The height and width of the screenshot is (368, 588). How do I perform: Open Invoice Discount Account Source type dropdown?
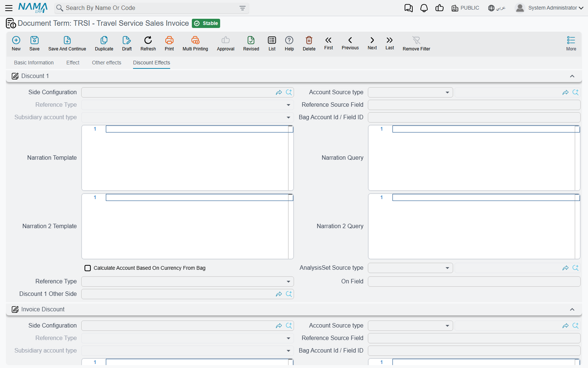[x=410, y=326]
